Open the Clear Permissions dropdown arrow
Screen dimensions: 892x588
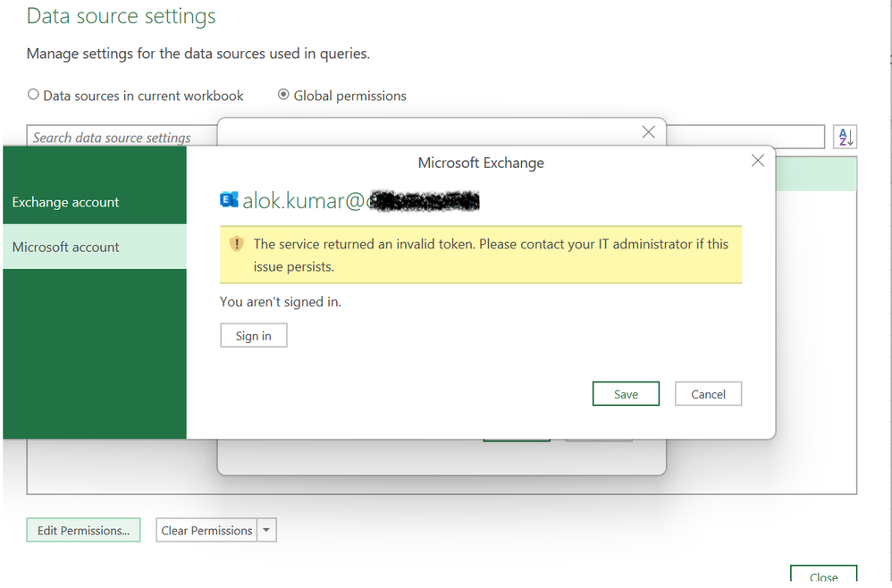coord(266,529)
